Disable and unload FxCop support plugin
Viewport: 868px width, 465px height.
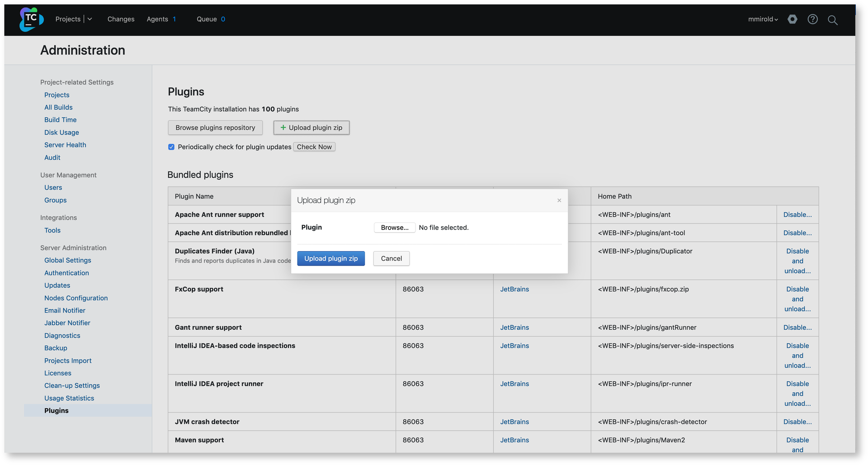(797, 299)
